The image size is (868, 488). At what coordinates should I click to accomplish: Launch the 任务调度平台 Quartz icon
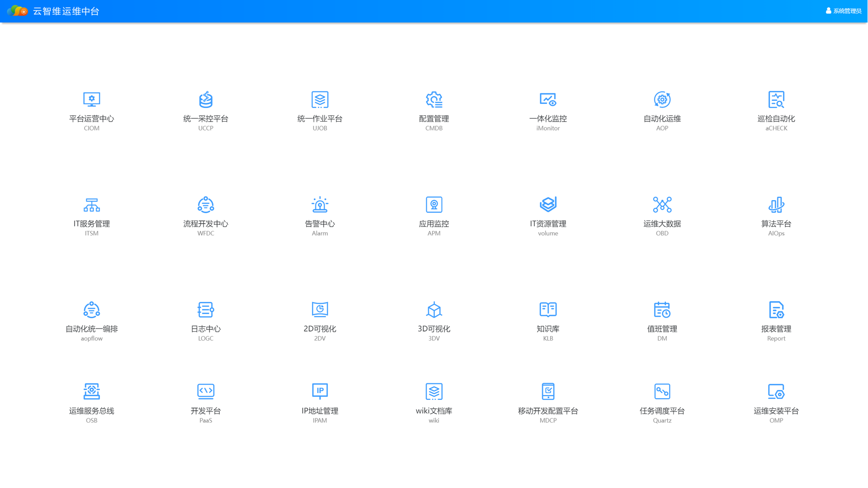pyautogui.click(x=662, y=391)
